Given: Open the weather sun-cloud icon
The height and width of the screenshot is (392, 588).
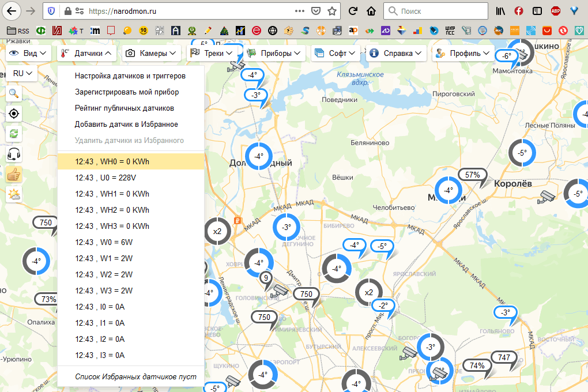Looking at the screenshot, I should (x=14, y=195).
